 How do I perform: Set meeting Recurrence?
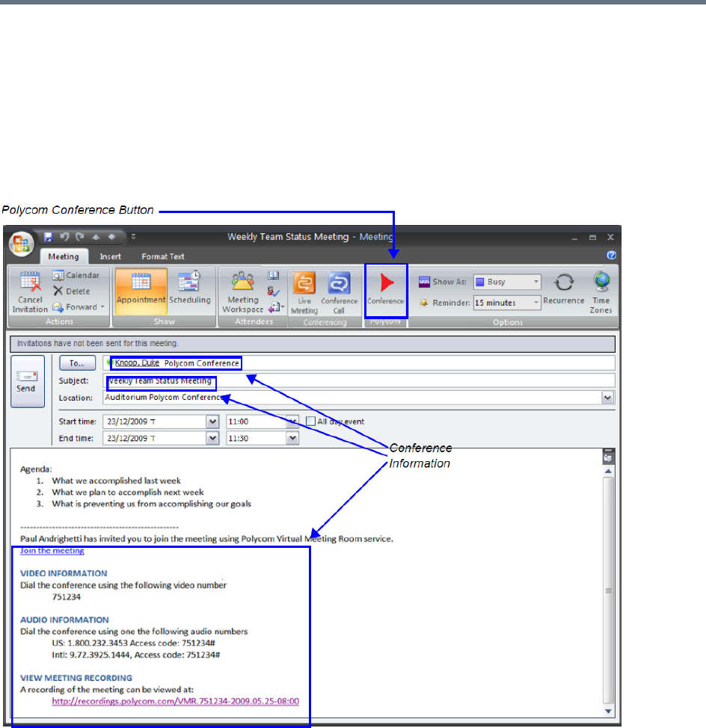coord(564,290)
